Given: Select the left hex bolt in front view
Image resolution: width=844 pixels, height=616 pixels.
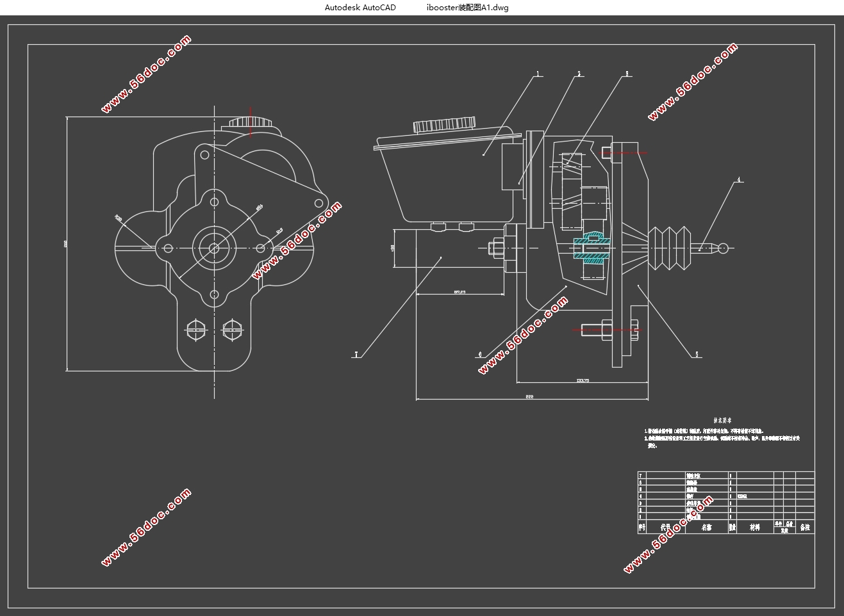Looking at the screenshot, I should 195,330.
